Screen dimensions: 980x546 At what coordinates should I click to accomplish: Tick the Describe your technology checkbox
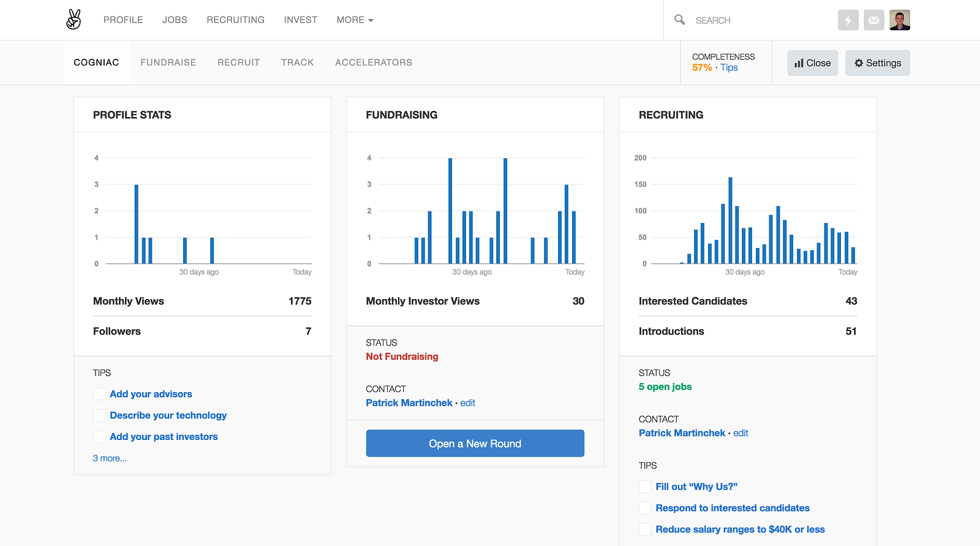[99, 415]
